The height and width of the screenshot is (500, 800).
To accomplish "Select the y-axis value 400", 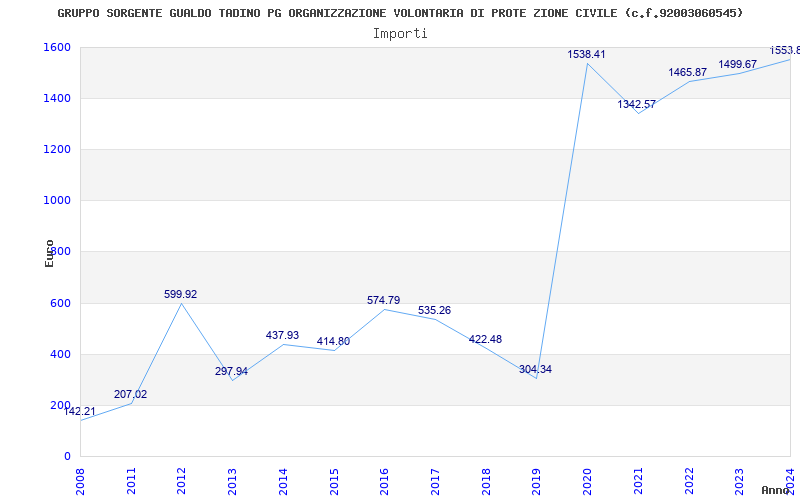I will (x=60, y=354).
